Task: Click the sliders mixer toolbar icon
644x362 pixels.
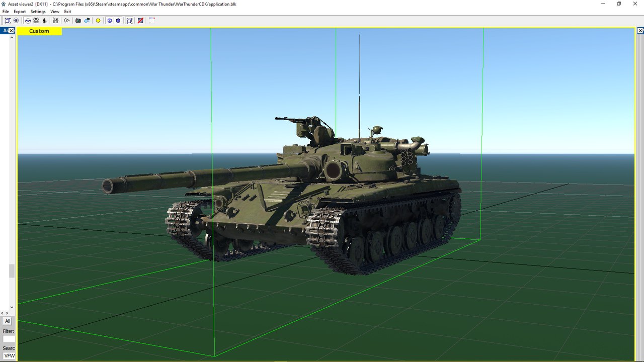Action: (55, 21)
